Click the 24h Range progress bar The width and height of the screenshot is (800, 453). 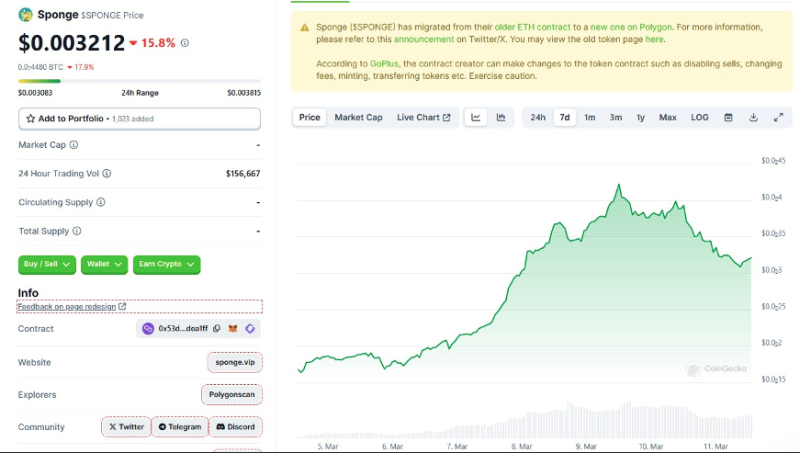click(139, 81)
